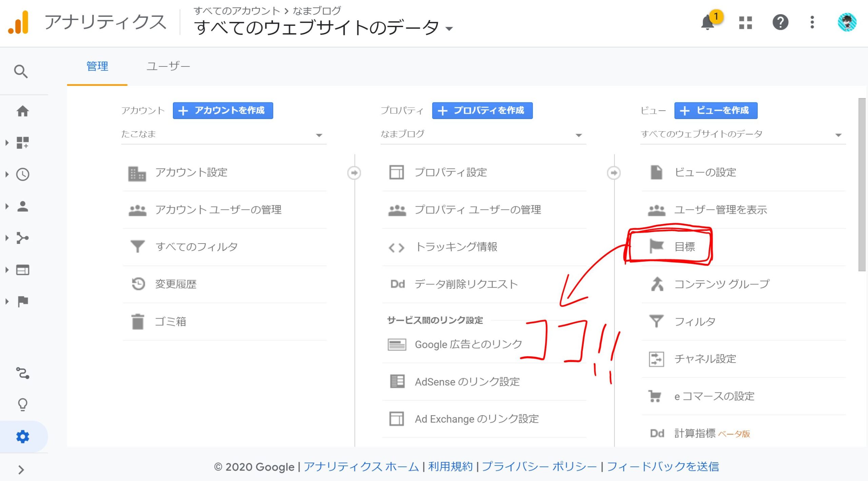Open the フィードバックを送信 footer link

663,467
